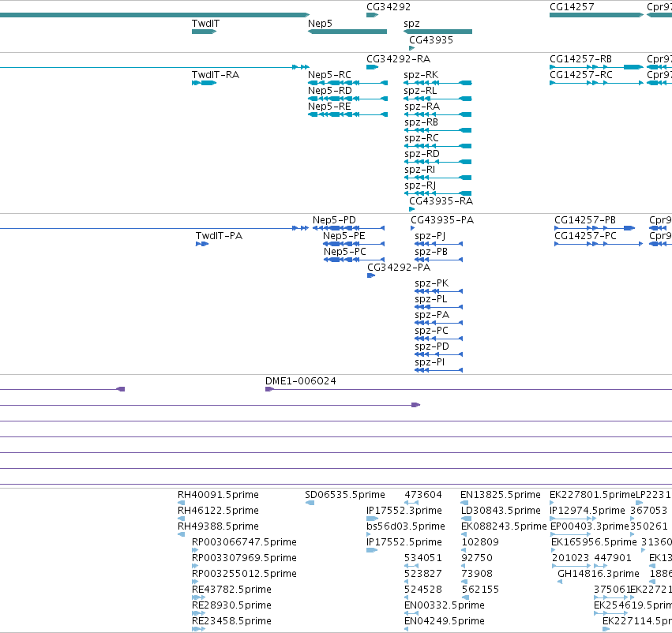
Task: Click the IP17552.3prime EST label
Action: tap(404, 511)
